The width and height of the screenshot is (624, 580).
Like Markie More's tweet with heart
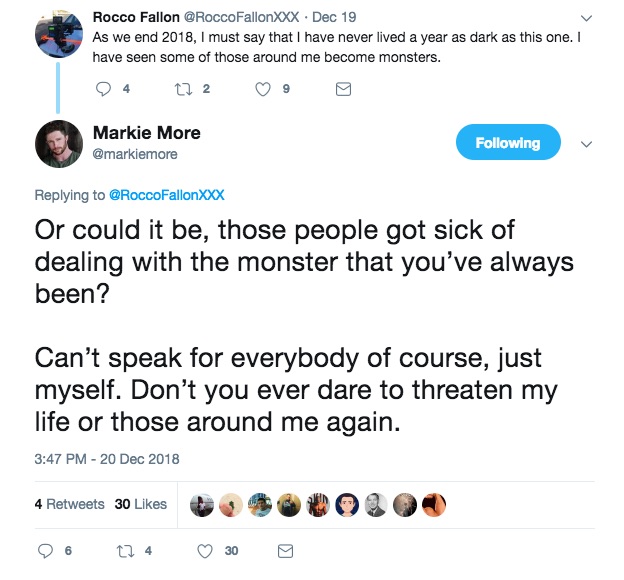(x=205, y=551)
